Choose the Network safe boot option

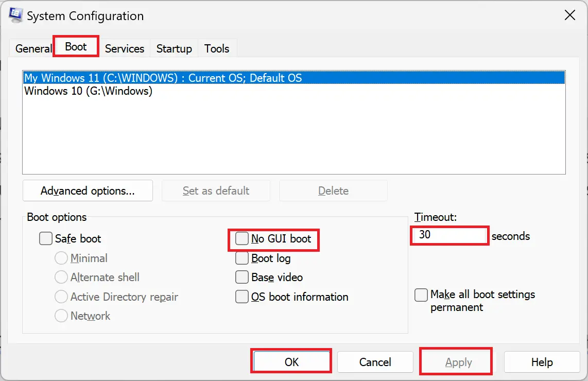point(61,316)
